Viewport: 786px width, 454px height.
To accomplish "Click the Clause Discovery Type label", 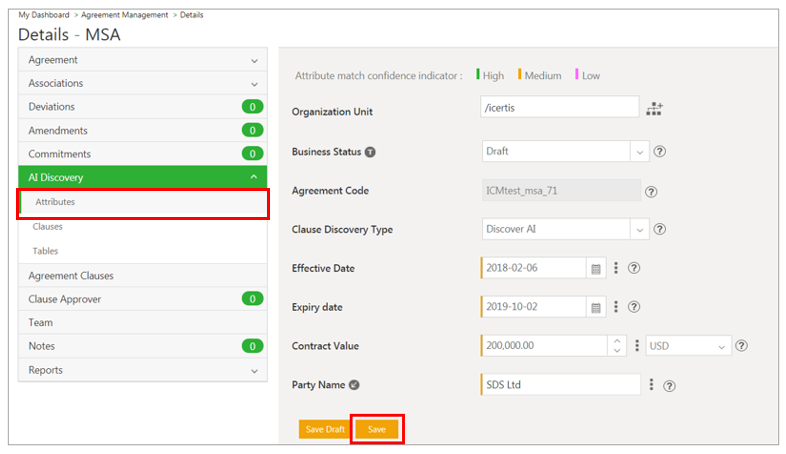I will (342, 230).
